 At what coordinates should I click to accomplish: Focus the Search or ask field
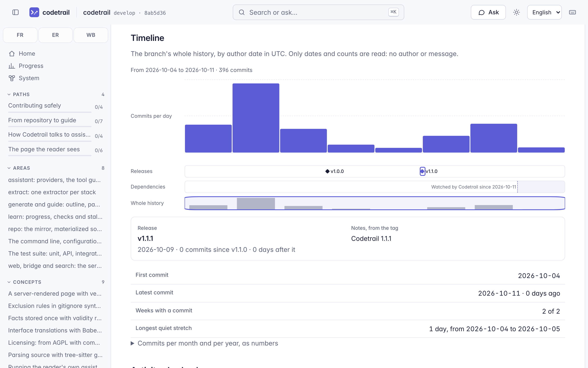pos(318,12)
